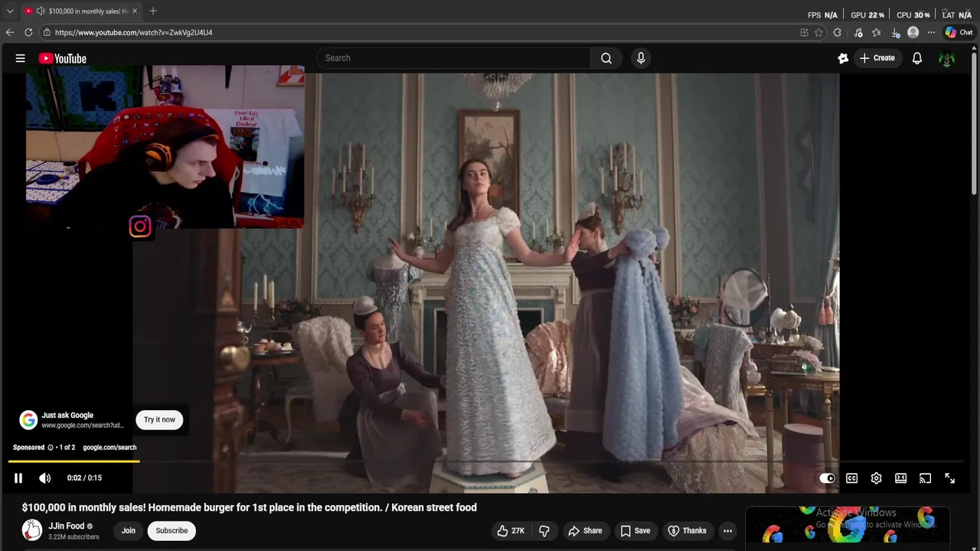The image size is (980, 551).
Task: Open the Favorites list icon
Action: click(x=876, y=32)
